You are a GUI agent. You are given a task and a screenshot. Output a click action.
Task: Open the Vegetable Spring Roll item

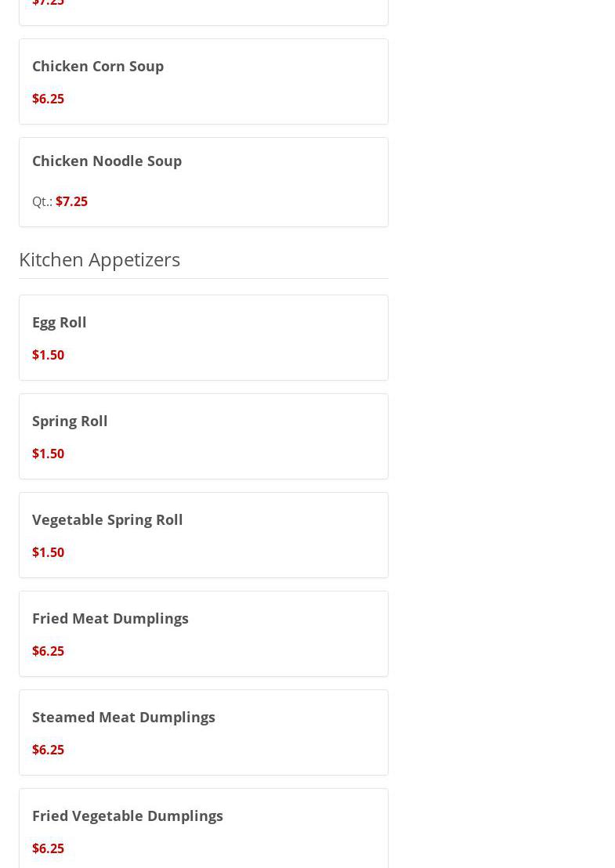(x=107, y=519)
